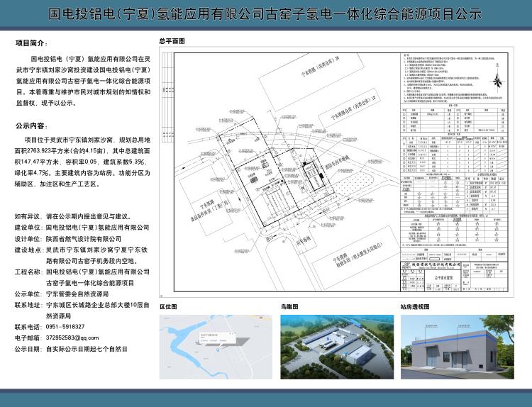Click the 备品备件库房（丁类厂房） building label
Viewport: 532px width, 407px height.
pos(209,211)
